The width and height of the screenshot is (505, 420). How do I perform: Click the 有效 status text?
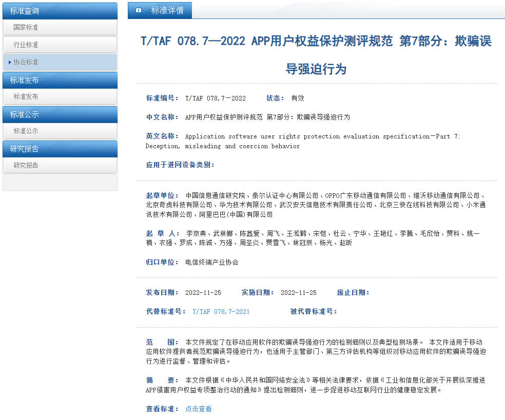pyautogui.click(x=298, y=98)
